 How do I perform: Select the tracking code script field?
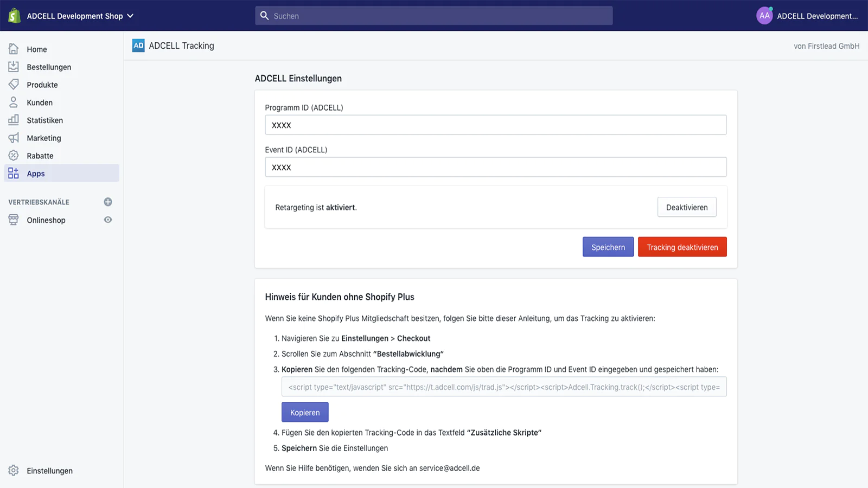(504, 387)
